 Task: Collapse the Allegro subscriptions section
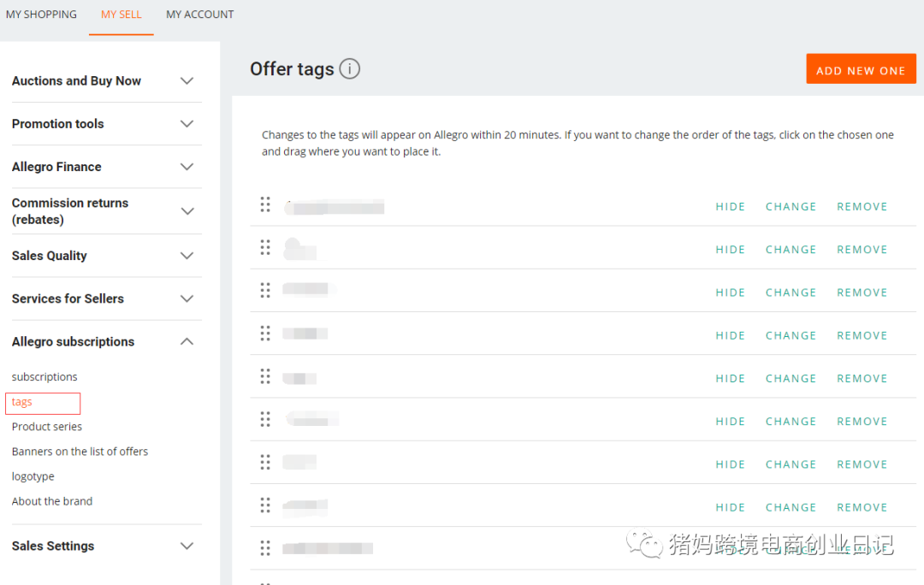[187, 342]
